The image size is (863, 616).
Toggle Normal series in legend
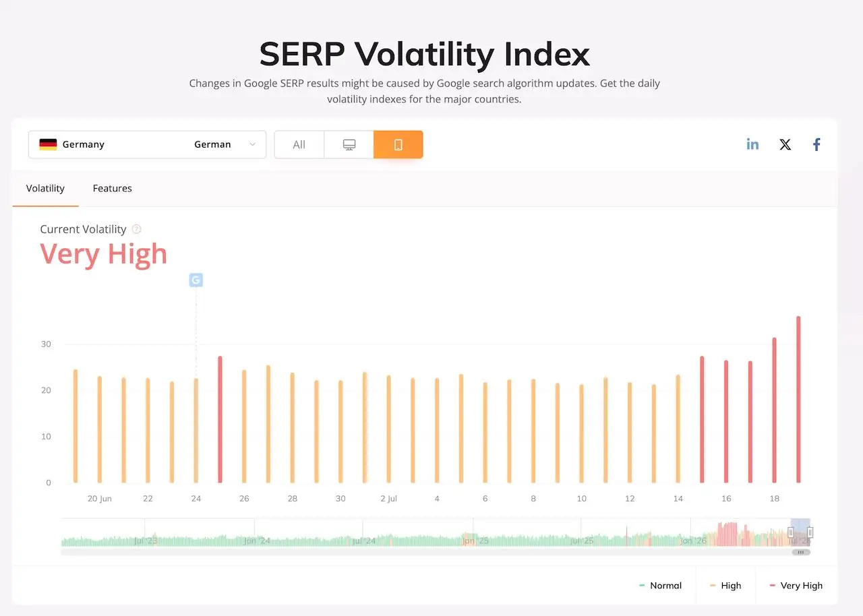(660, 586)
